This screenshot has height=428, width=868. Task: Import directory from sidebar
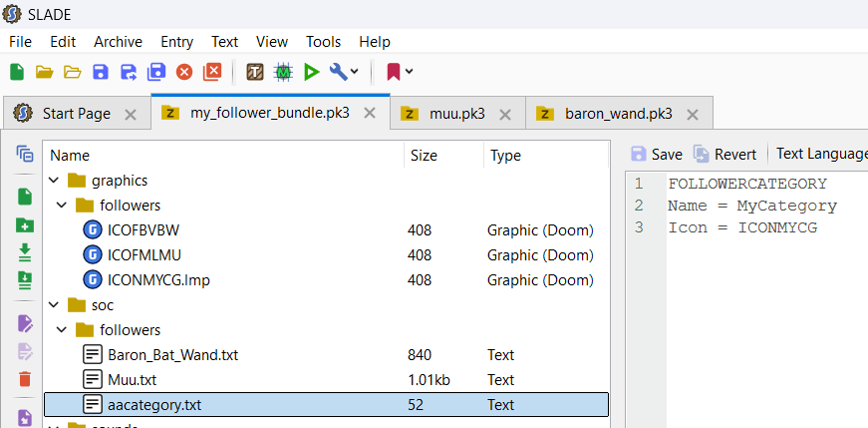[x=25, y=280]
